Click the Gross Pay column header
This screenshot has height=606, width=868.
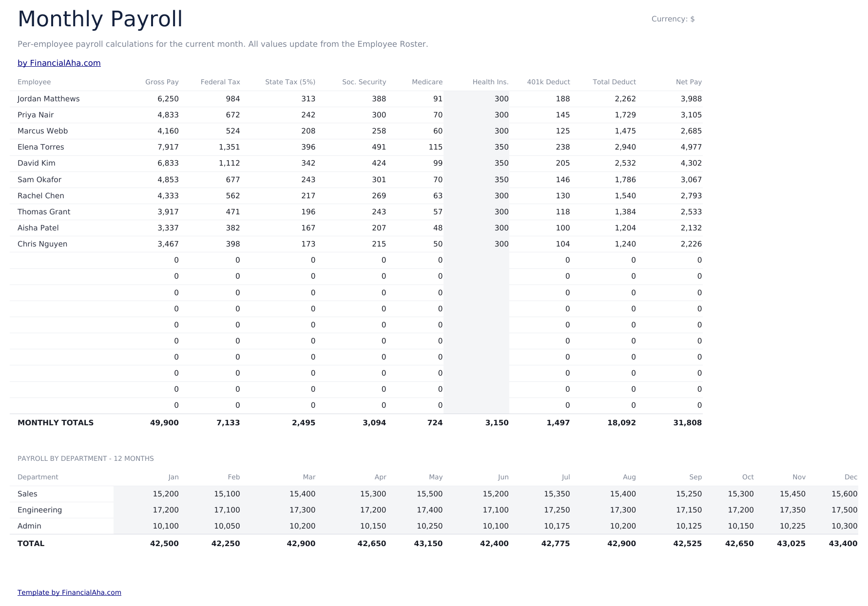(162, 82)
